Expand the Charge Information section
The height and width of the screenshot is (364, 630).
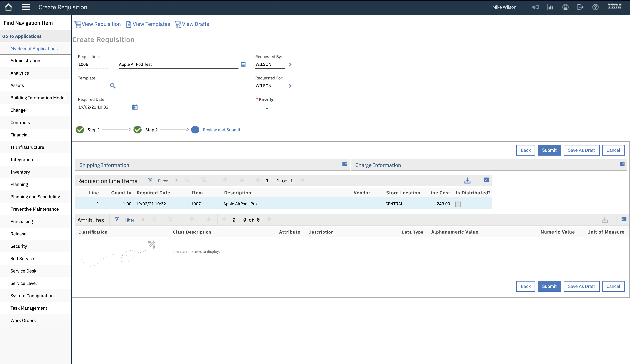coord(622,164)
